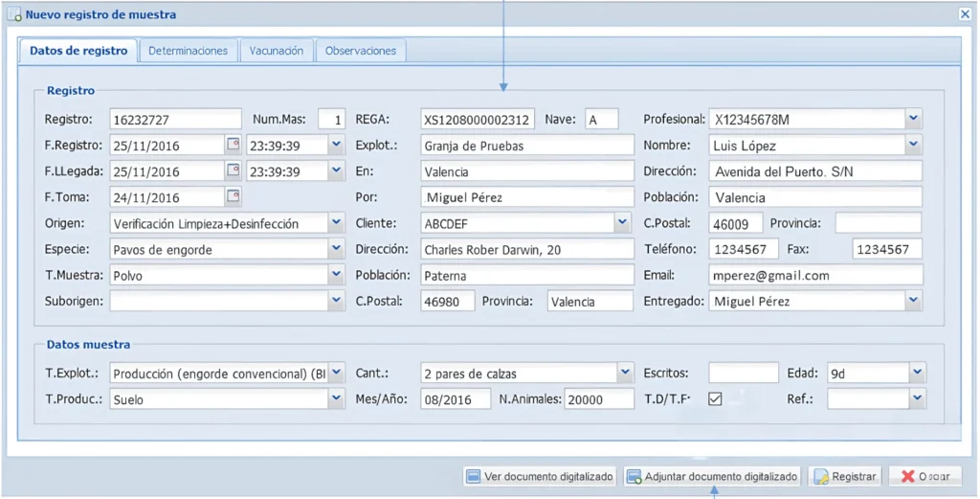
Task: Close the Nuevo registro de muestra dialog
Action: coord(965,14)
